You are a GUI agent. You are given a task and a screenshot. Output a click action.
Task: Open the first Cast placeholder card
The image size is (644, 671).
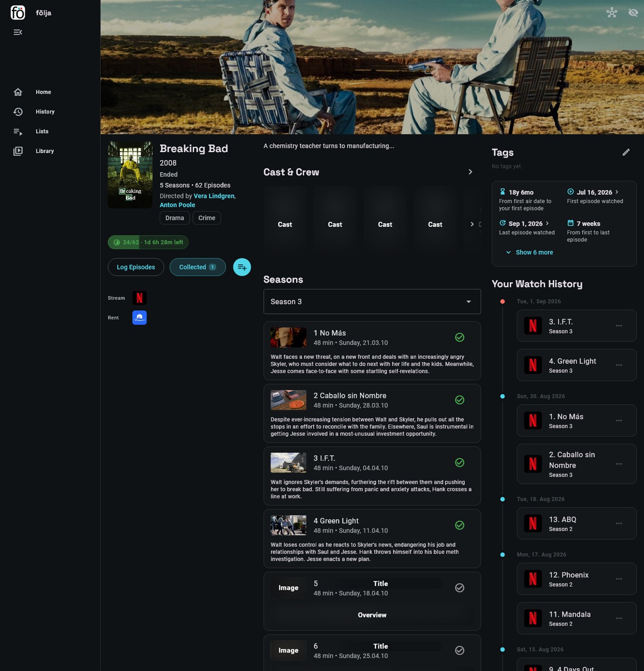pyautogui.click(x=285, y=225)
